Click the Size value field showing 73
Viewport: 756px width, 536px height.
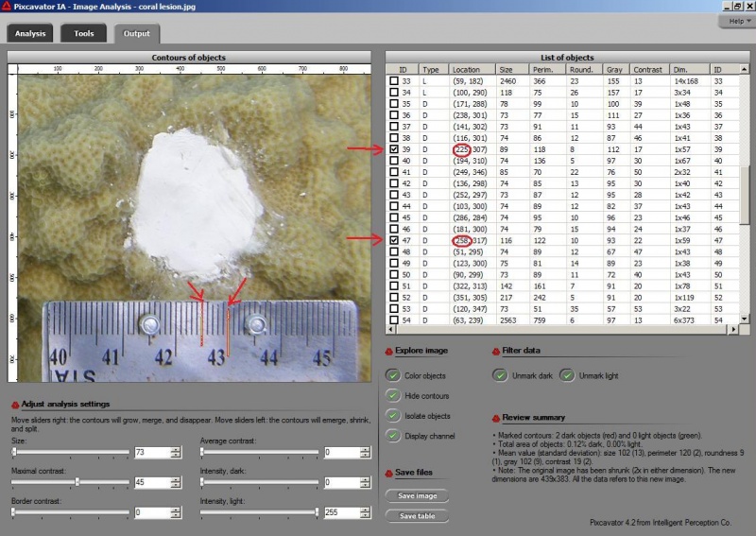[x=152, y=452]
